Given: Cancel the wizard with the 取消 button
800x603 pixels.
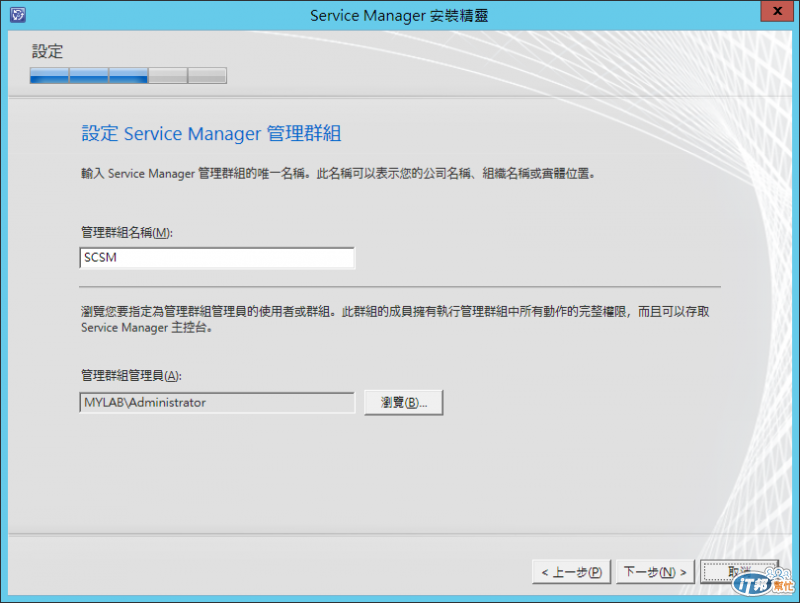Looking at the screenshot, I should pyautogui.click(x=739, y=572).
